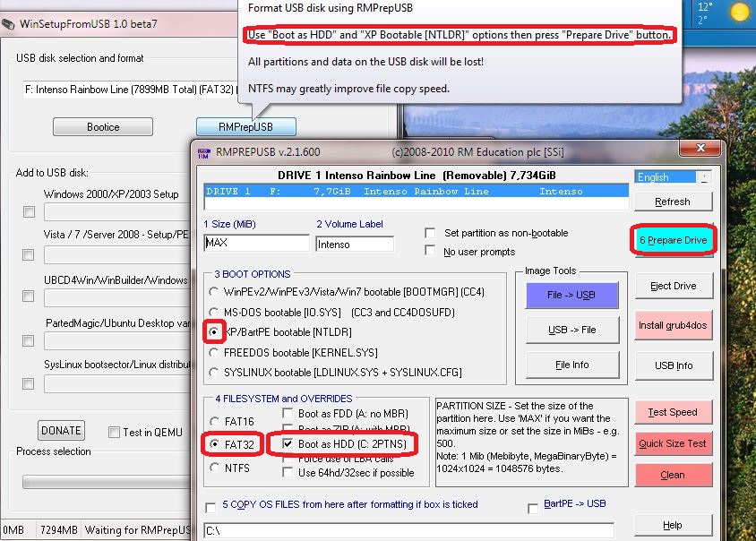Click USB -> File image tool

571,330
